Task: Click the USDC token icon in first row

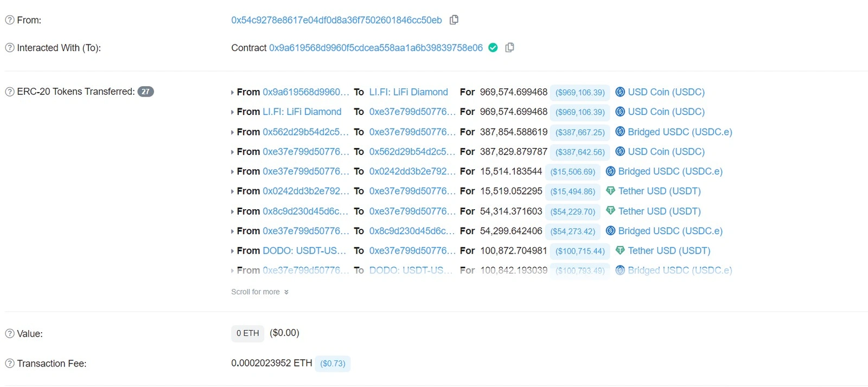Action: click(x=620, y=92)
